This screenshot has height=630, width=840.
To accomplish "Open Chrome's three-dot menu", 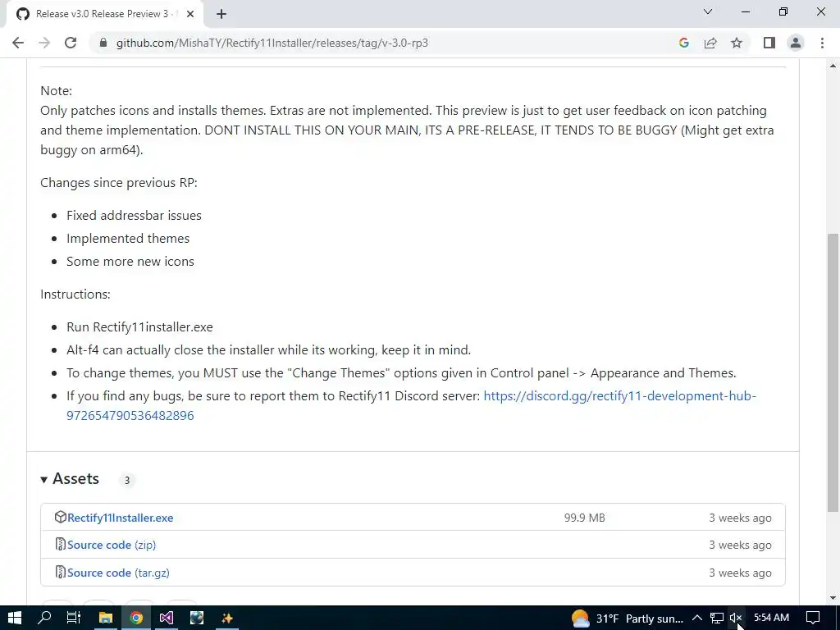I will point(822,43).
